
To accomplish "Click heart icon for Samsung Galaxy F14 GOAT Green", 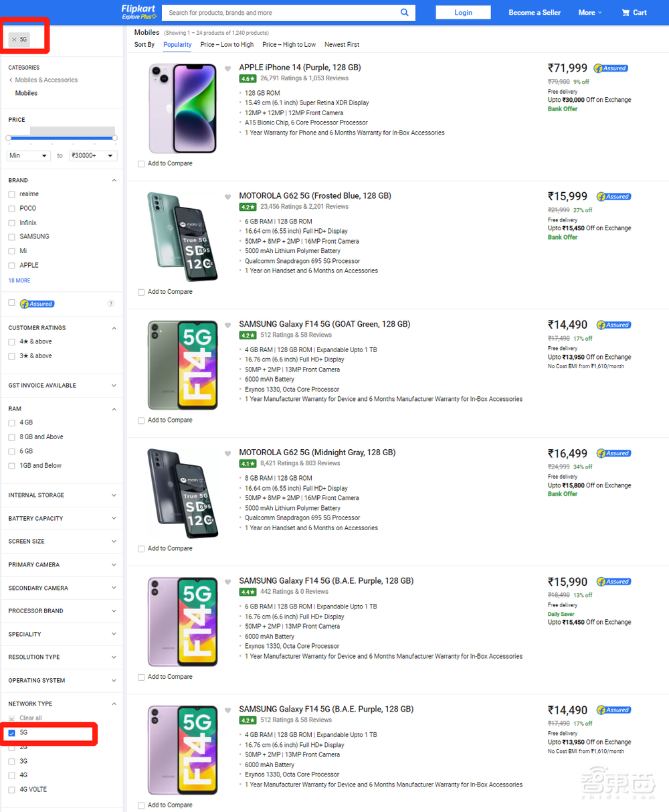I will pyautogui.click(x=227, y=325).
